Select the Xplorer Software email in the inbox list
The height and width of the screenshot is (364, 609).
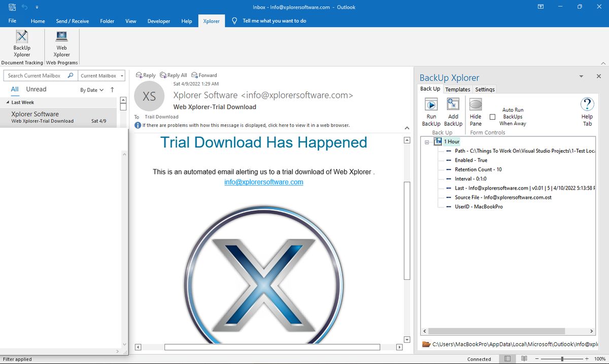tap(56, 117)
